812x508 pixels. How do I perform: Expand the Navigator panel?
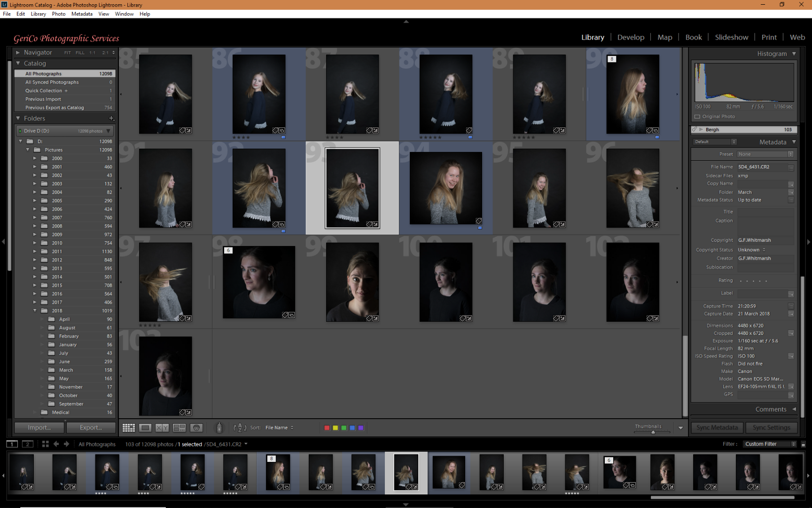[x=18, y=53]
